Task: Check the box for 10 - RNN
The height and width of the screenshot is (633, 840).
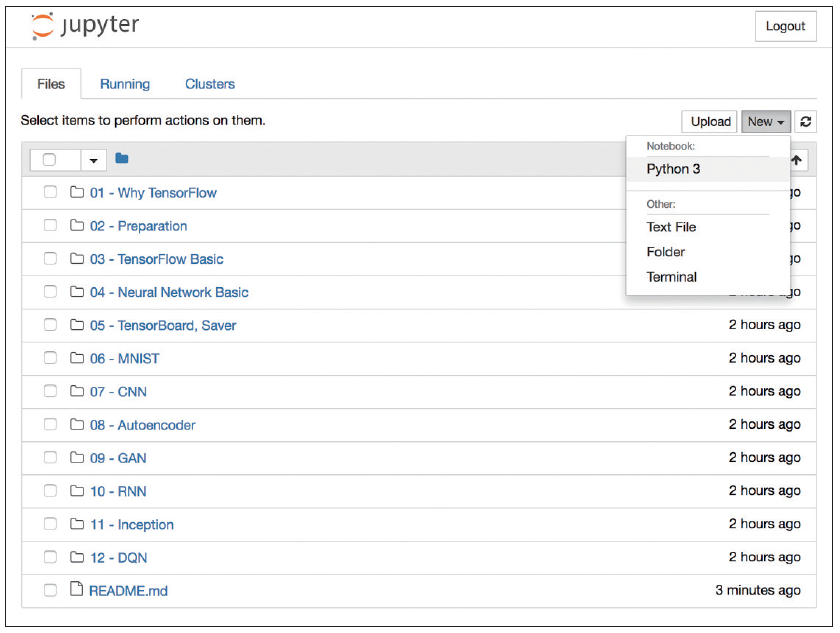Action: pyautogui.click(x=50, y=491)
